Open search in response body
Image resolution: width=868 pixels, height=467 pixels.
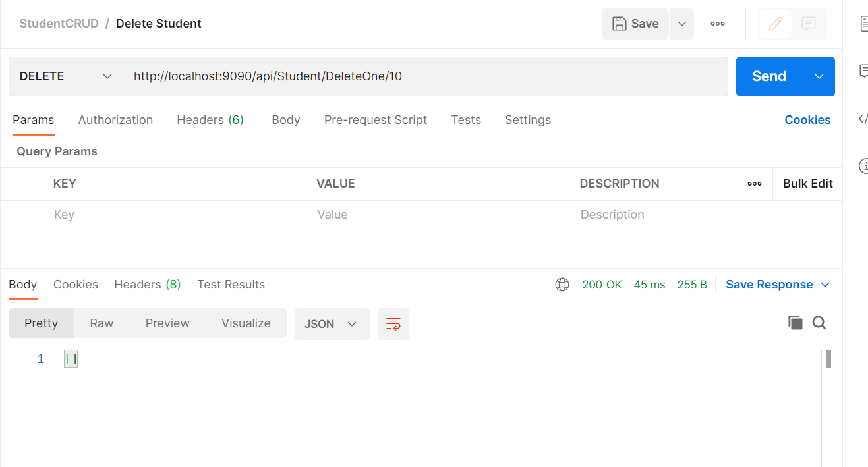point(819,323)
